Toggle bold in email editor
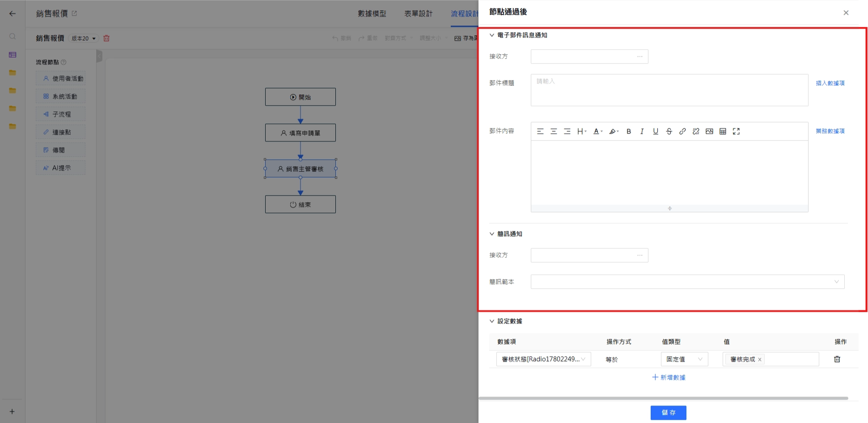 629,131
